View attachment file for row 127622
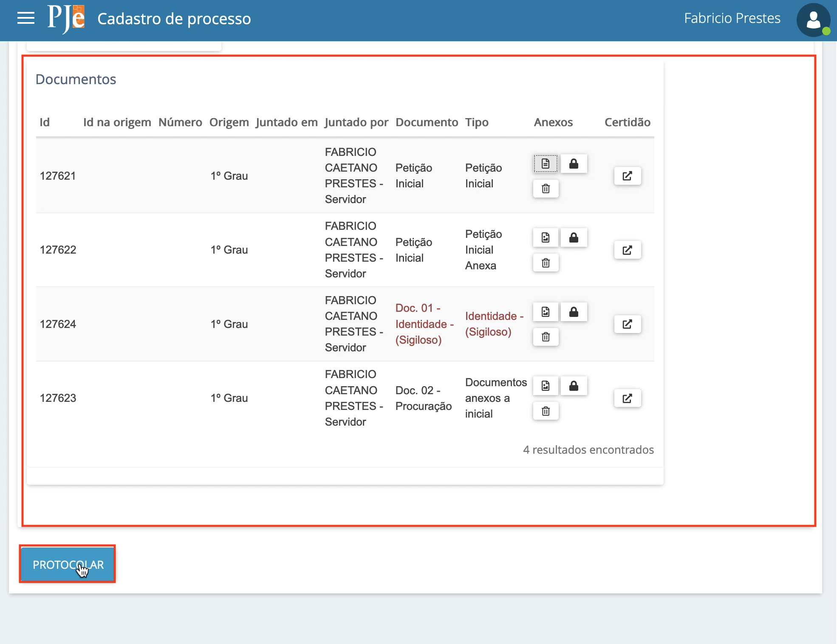This screenshot has width=837, height=644. (x=546, y=237)
